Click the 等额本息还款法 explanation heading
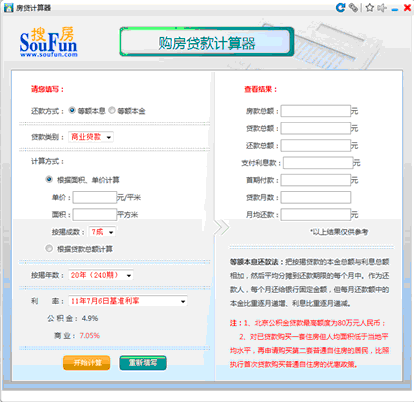The height and width of the screenshot is (406, 414). click(256, 262)
